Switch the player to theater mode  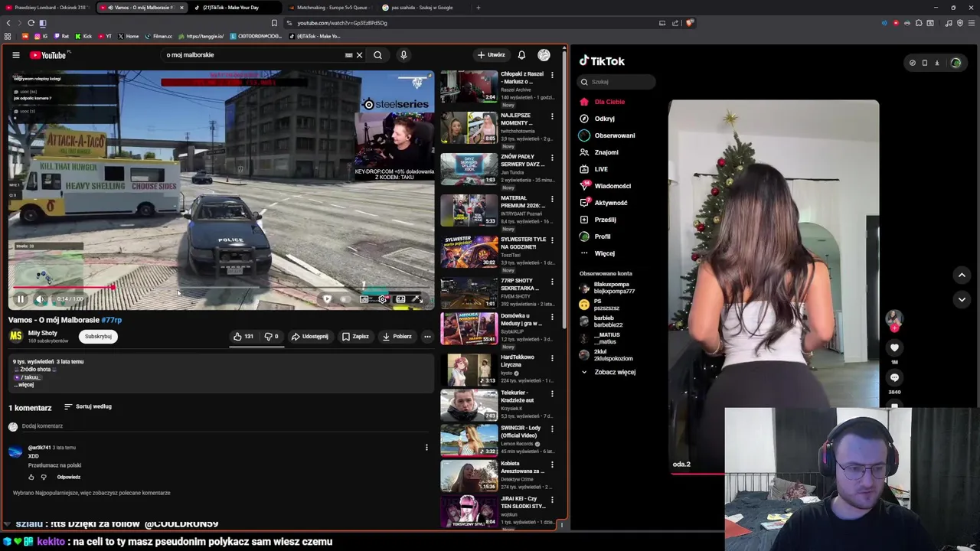[x=400, y=299]
